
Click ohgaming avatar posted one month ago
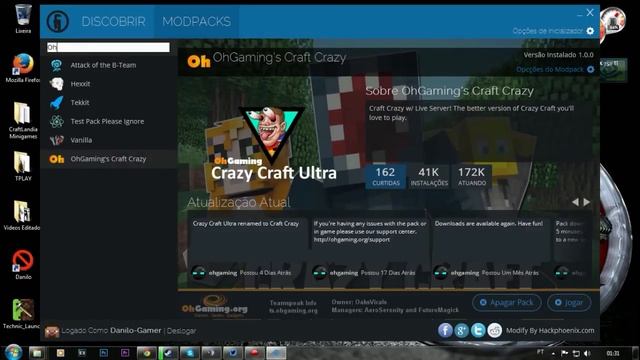[440, 273]
